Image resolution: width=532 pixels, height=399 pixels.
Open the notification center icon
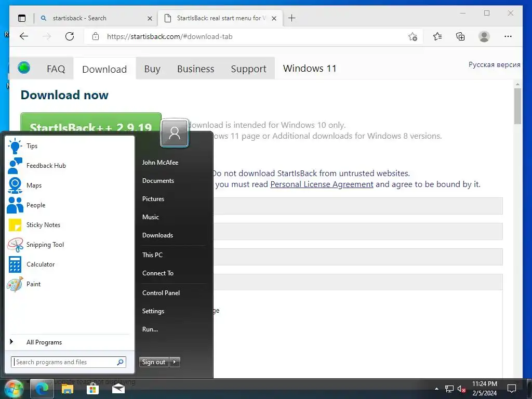pyautogui.click(x=512, y=389)
